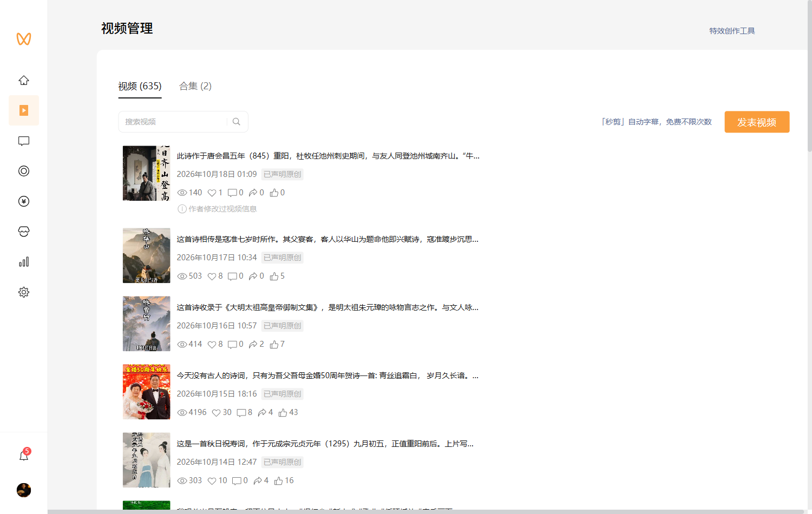Image resolution: width=812 pixels, height=514 pixels.
Task: Click the date 2026年10月14日 12:47
Action: point(217,462)
